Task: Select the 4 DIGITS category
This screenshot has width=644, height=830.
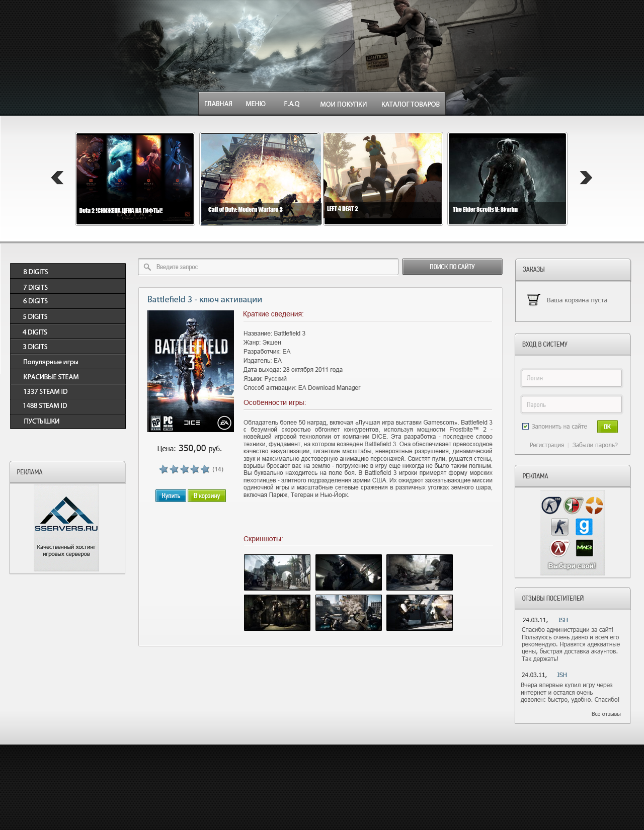Action: point(68,331)
